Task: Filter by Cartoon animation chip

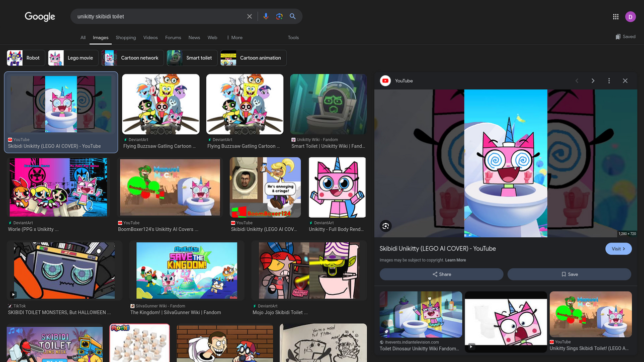Action: pyautogui.click(x=253, y=58)
